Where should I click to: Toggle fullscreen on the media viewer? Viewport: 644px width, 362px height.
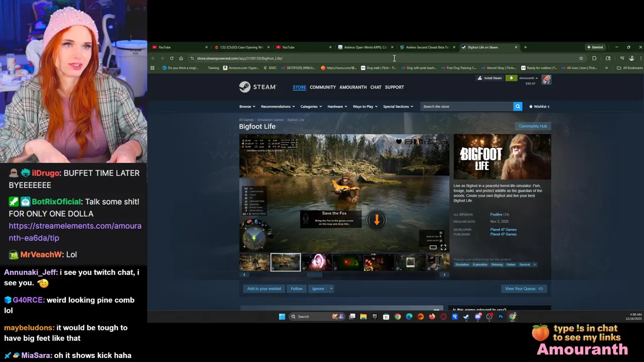pos(443,247)
